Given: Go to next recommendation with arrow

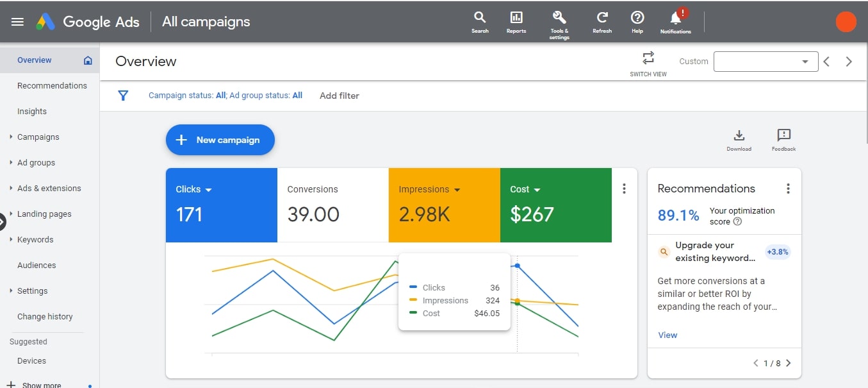Looking at the screenshot, I should 789,363.
